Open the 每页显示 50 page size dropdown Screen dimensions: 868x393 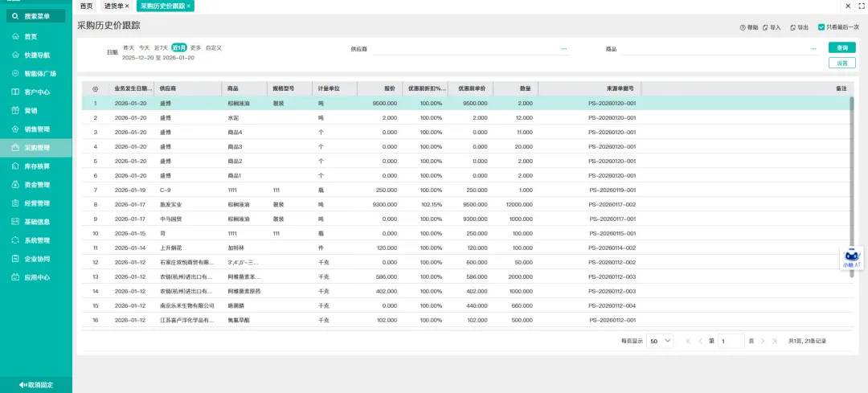pos(660,342)
